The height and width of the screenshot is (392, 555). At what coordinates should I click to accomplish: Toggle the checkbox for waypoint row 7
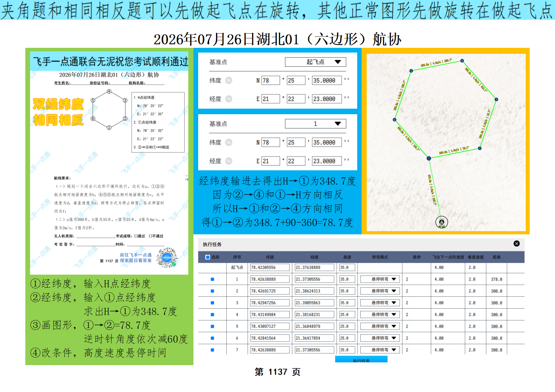[x=212, y=350]
